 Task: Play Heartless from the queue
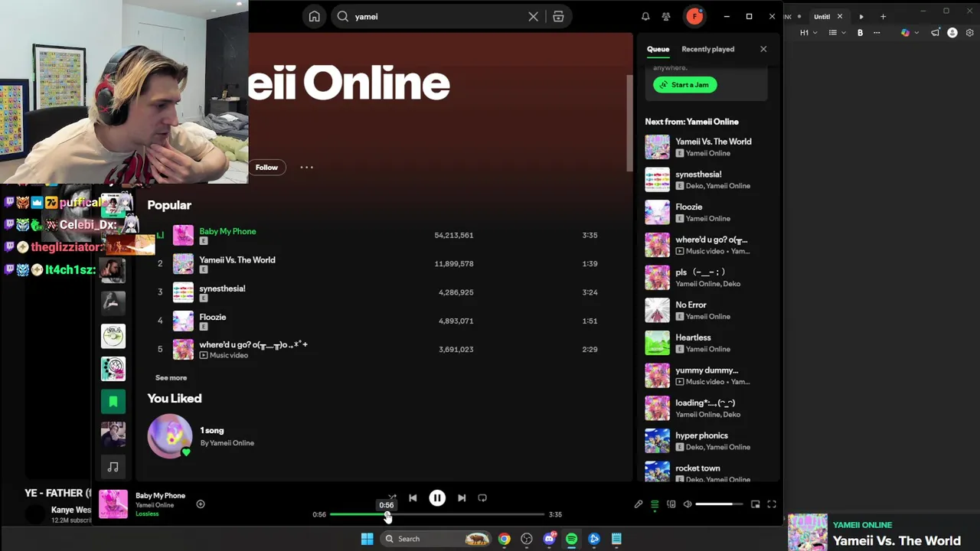[704, 343]
